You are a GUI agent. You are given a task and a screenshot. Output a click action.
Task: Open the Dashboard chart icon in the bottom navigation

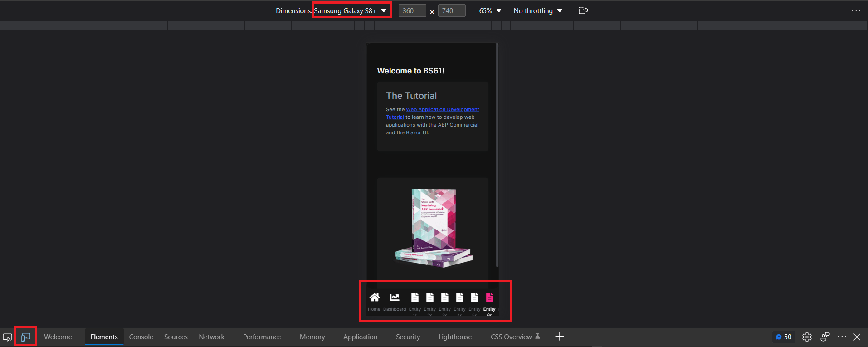[395, 298]
